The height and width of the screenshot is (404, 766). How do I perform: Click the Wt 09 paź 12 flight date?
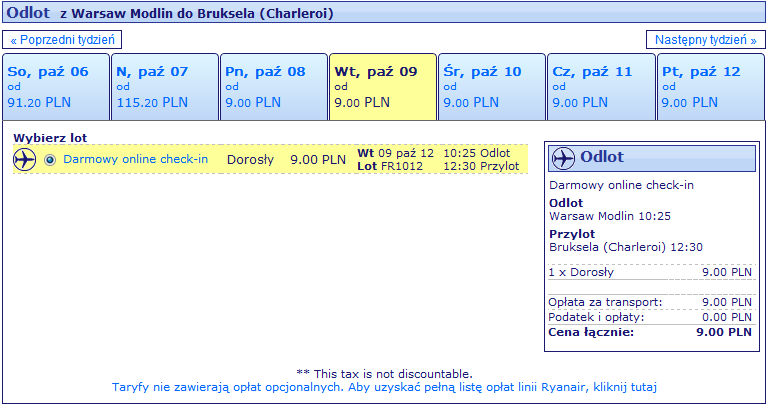click(396, 153)
